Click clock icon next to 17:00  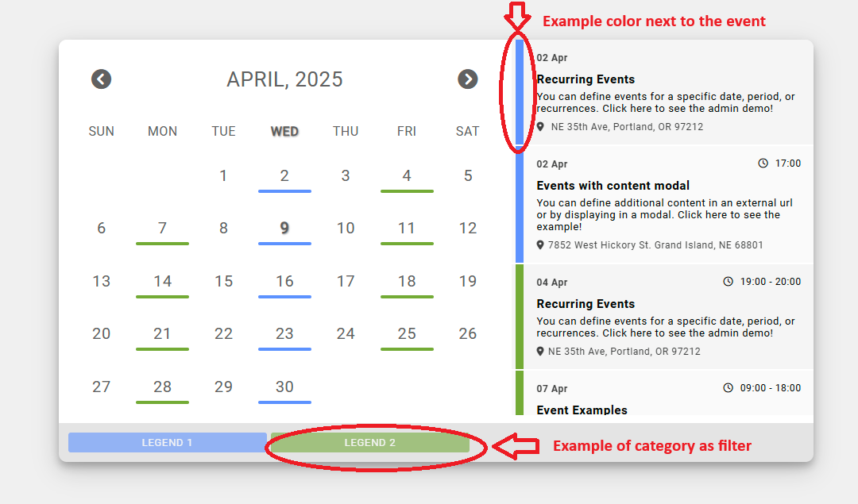[763, 164]
